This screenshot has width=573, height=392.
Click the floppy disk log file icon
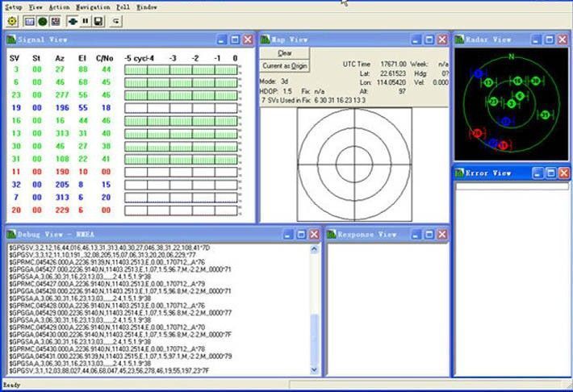point(98,21)
